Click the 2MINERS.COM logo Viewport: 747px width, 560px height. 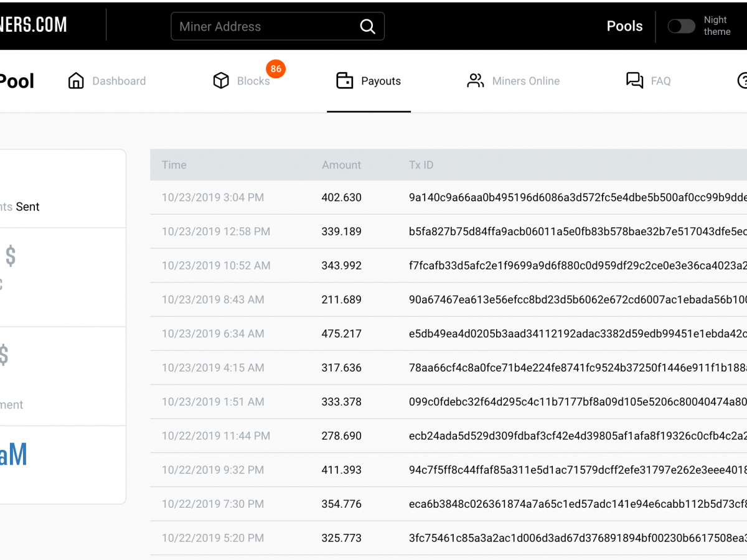click(x=34, y=26)
